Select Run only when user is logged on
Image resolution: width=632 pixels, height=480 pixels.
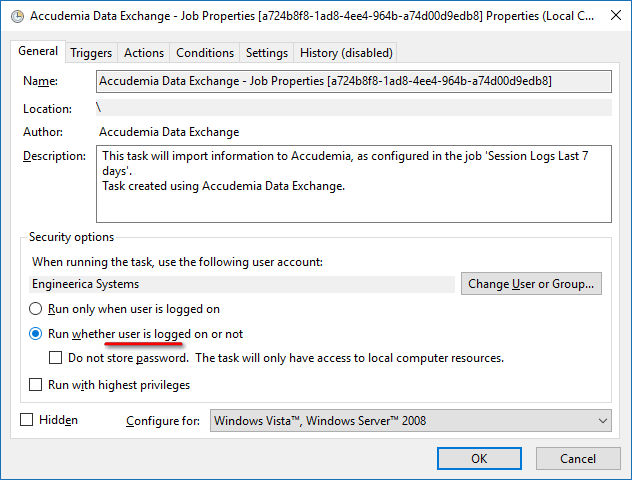125,309
